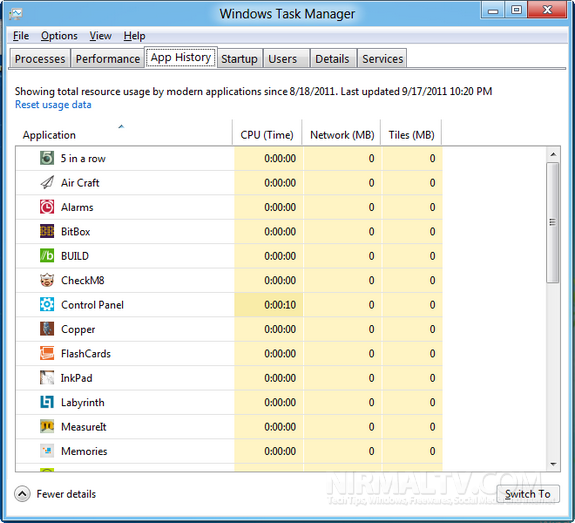The image size is (575, 523).
Task: Switch to the Startup tab
Action: coord(239,59)
